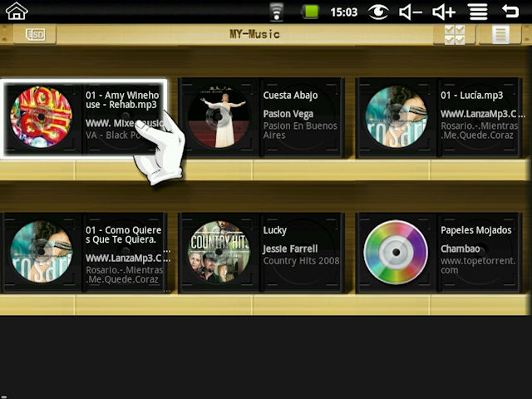Tap artist name Jessie Farrell
This screenshot has height=399, width=532.
(x=290, y=249)
